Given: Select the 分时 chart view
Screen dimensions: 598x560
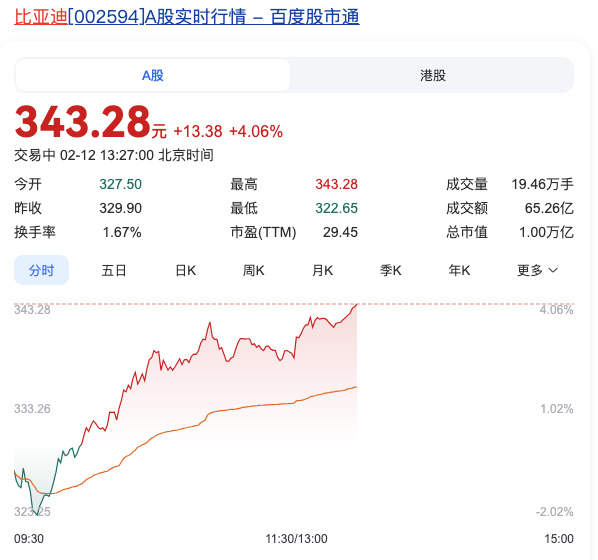Looking at the screenshot, I should click(41, 270).
